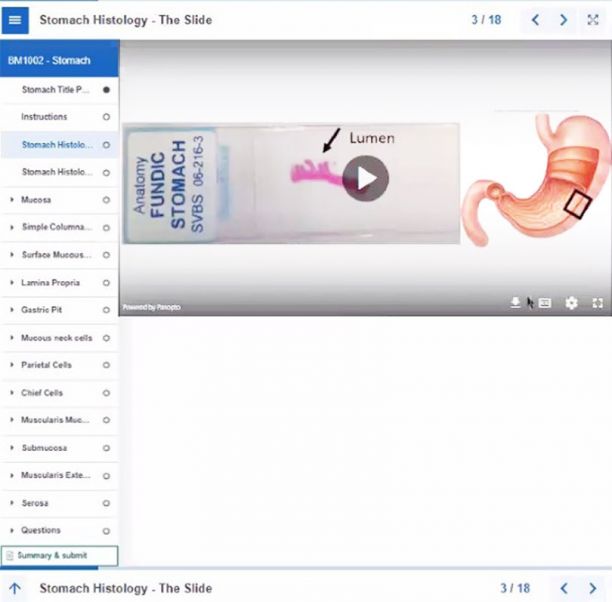
Task: Expand the Gastric Pit arrow
Action: [x=12, y=310]
